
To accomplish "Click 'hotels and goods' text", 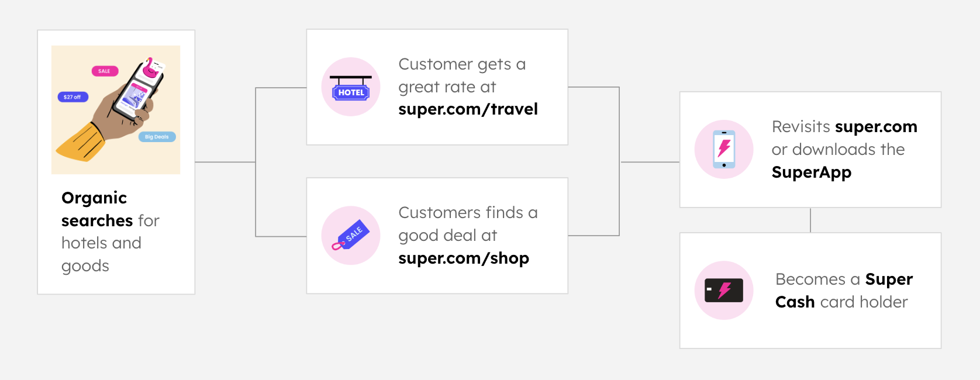I will coord(101,254).
